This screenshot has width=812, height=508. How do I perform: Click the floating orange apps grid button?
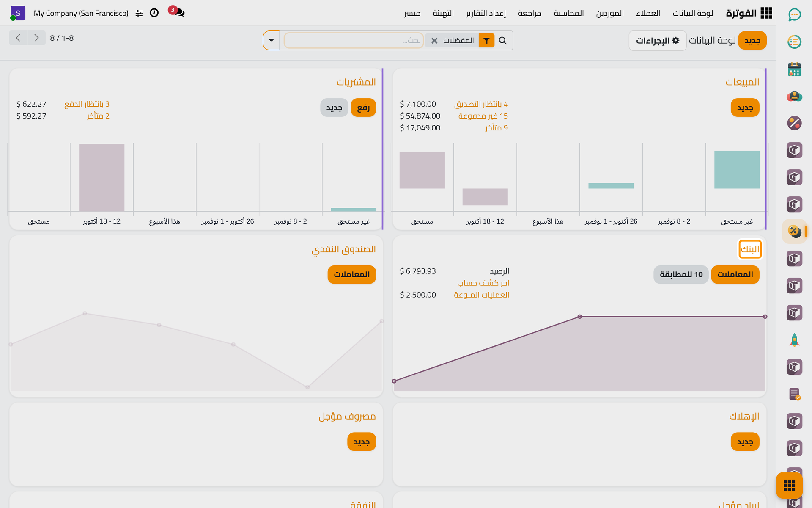click(789, 485)
